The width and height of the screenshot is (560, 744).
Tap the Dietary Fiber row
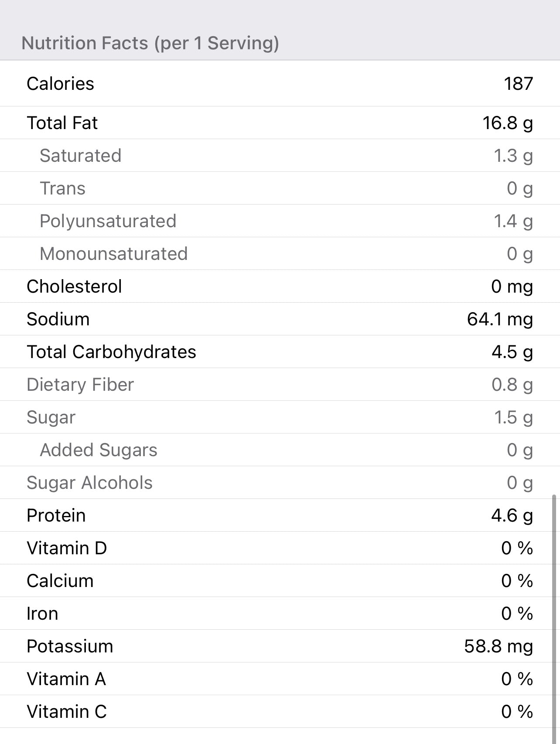point(279,384)
